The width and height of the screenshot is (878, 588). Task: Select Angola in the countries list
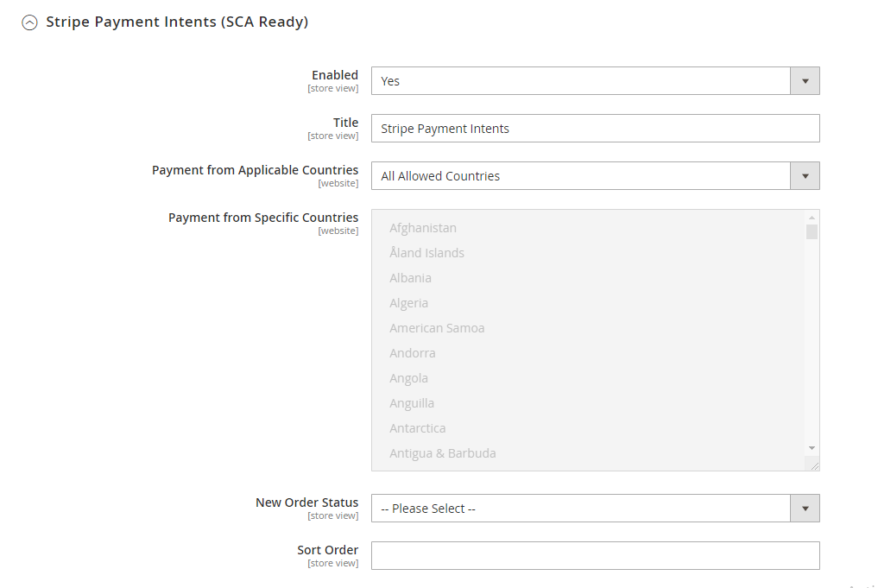pos(408,378)
